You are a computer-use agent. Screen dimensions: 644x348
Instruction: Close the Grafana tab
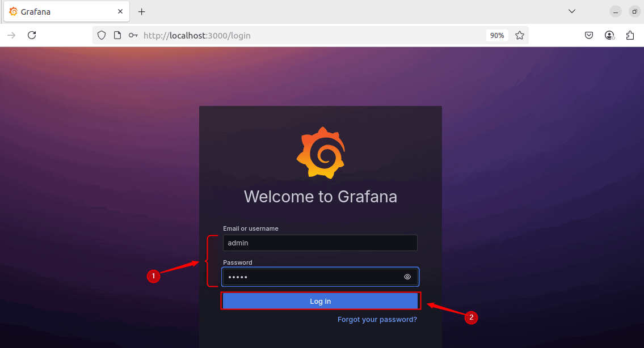(x=120, y=11)
